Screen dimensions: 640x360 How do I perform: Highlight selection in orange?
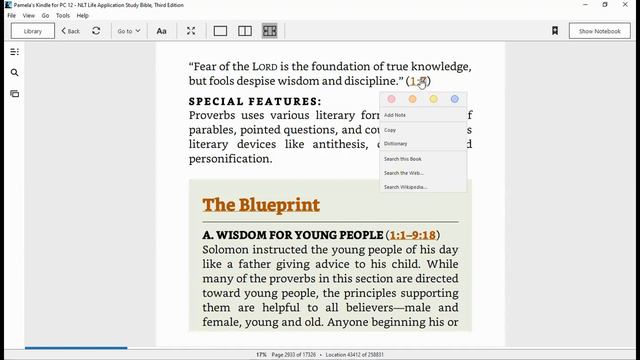pyautogui.click(x=413, y=99)
